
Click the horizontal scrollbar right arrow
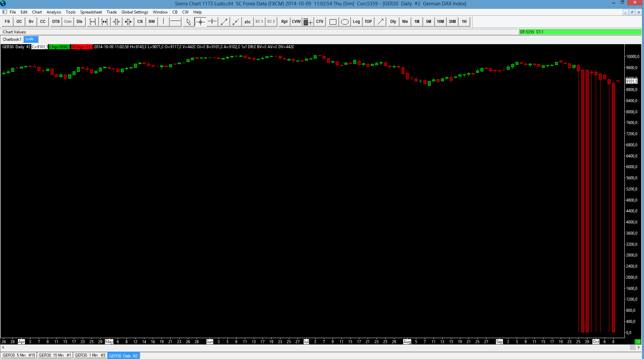pos(638,348)
